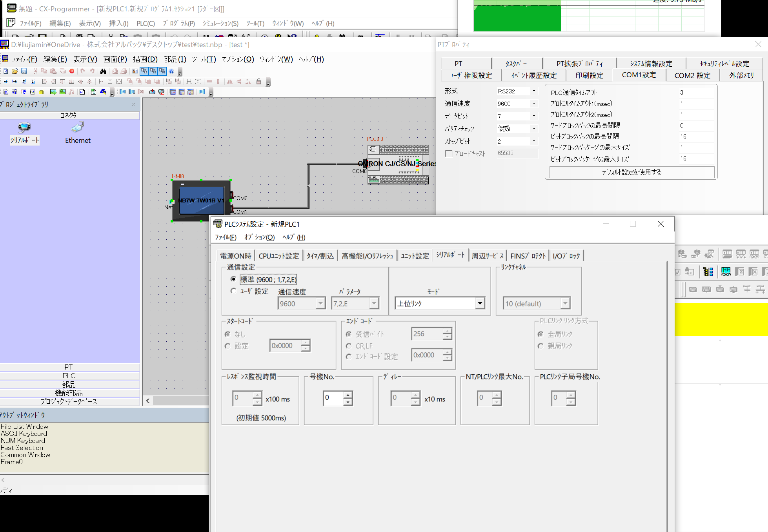Select the 標準 (9600 ; 1,7,2,E) radio button
This screenshot has width=768, height=532.
click(x=234, y=279)
